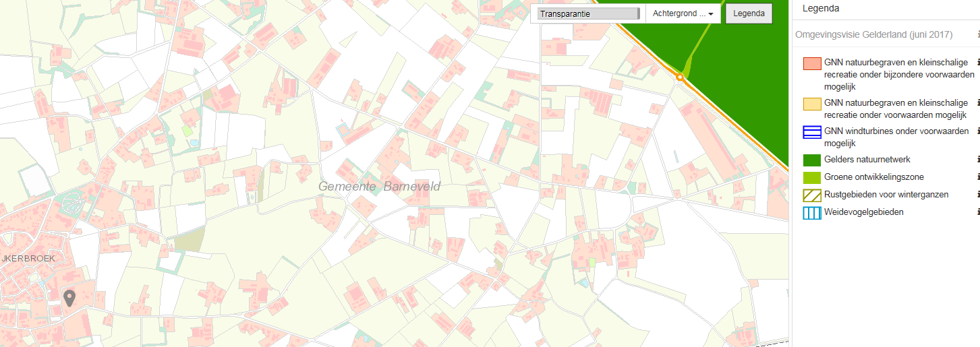Open info icon for Rustgebieden voor winterganzen
This screenshot has height=347, width=980.
[978, 195]
